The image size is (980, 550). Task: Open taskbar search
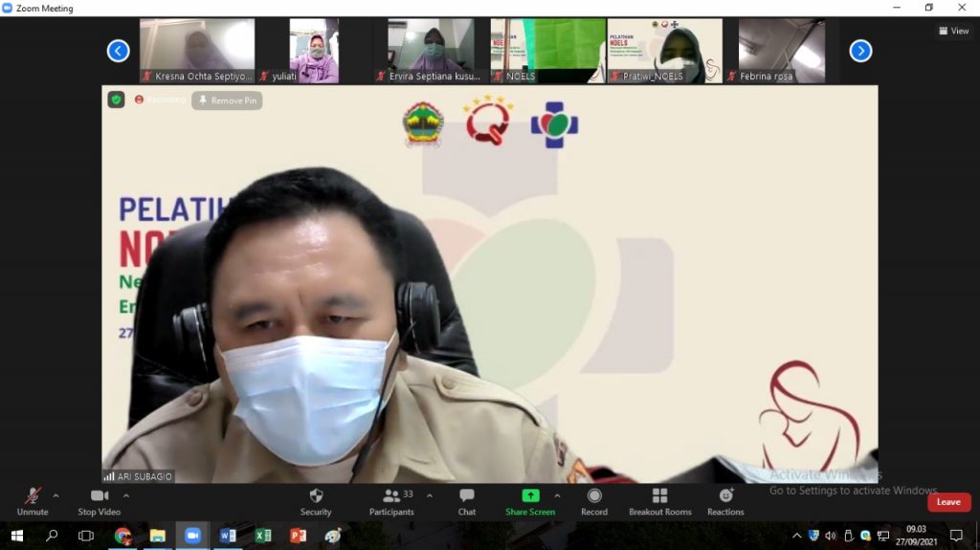[x=52, y=536]
